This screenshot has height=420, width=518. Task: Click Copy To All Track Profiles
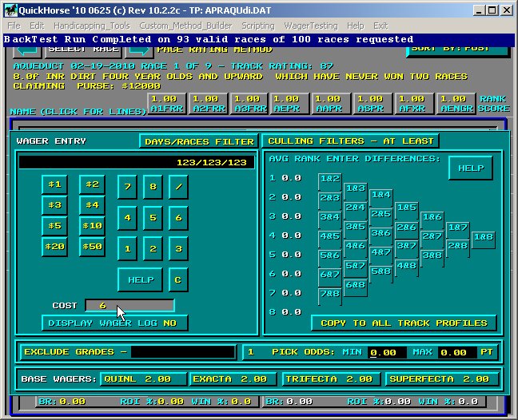pos(404,323)
